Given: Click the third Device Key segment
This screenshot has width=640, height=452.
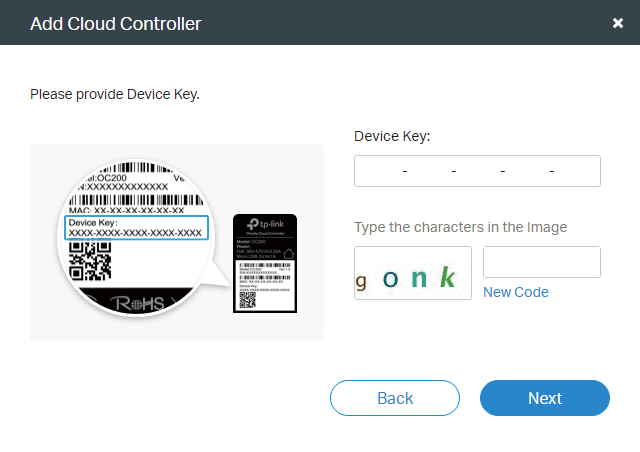Looking at the screenshot, I should (x=478, y=172).
